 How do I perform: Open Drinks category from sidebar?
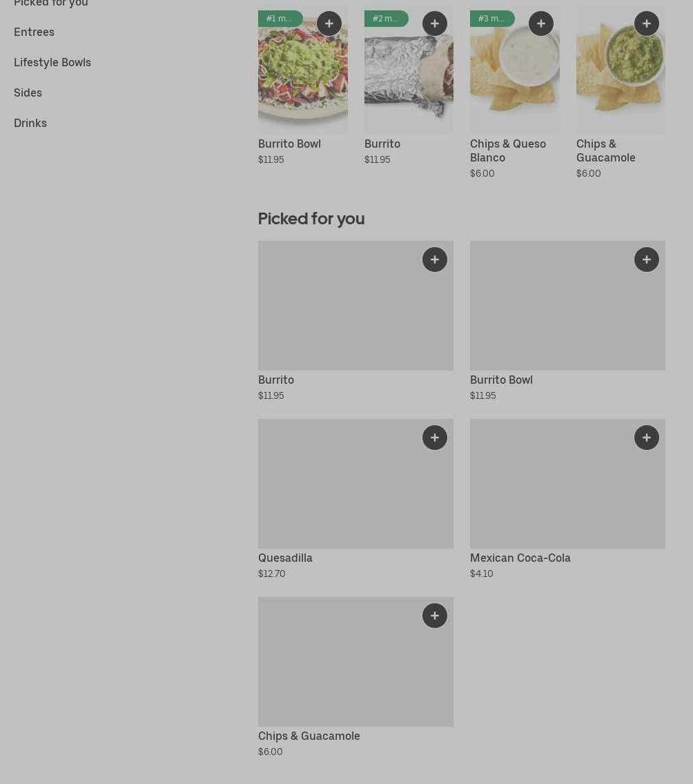(30, 123)
